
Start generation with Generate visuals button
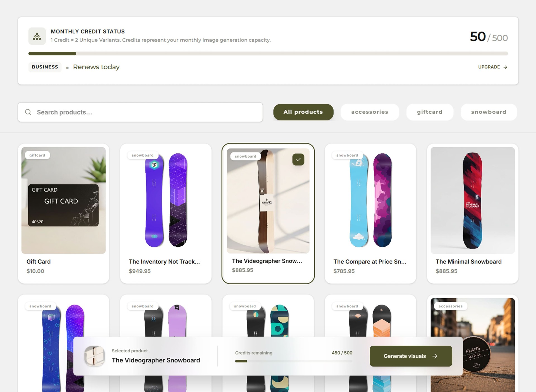point(411,356)
